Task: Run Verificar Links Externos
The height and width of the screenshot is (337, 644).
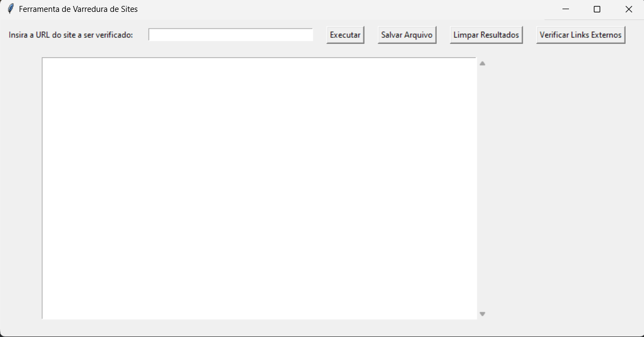Action: pos(580,35)
